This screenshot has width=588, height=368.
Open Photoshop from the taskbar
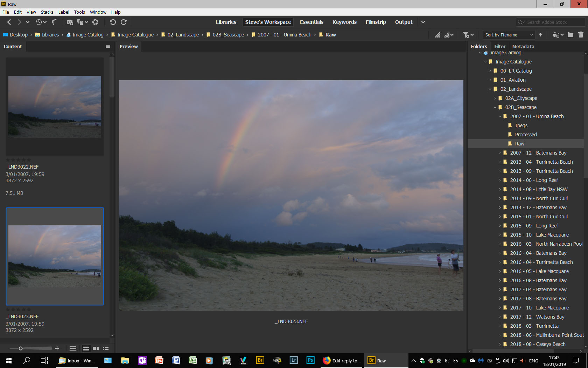pos(310,360)
